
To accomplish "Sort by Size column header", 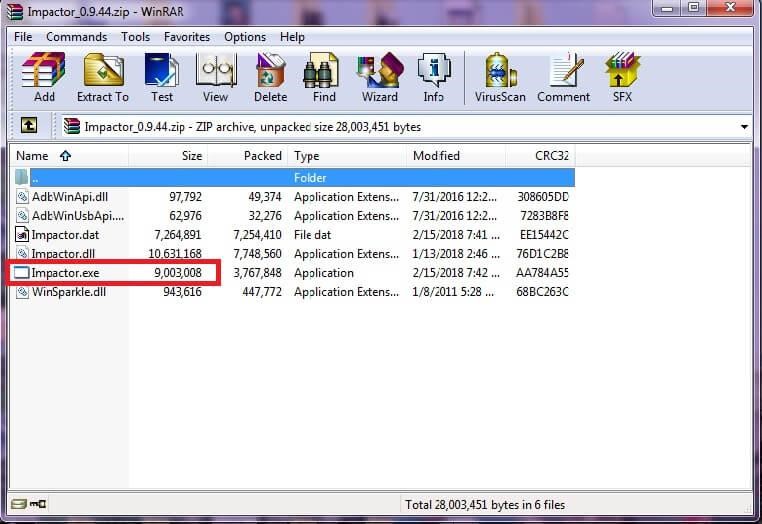I will click(168, 156).
